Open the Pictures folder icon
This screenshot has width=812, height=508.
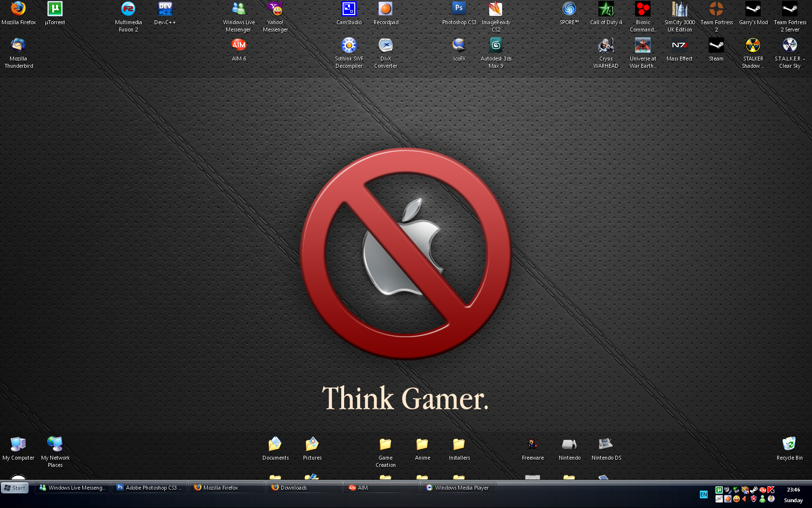point(312,448)
